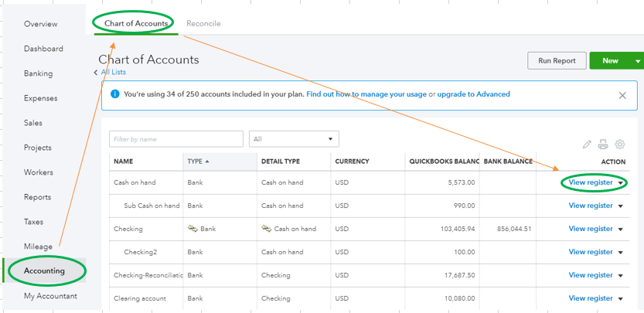Go back via the All Lists link

[112, 73]
